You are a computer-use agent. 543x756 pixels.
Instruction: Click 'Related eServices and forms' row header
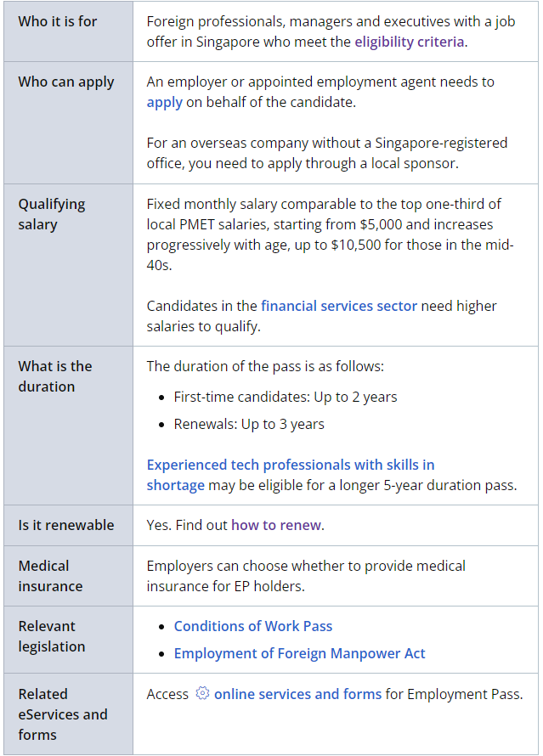point(63,714)
